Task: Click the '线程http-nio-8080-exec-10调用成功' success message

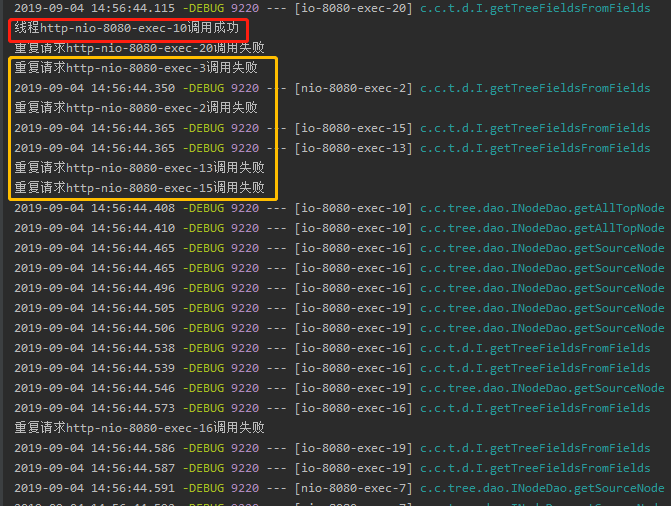Action: (127, 28)
